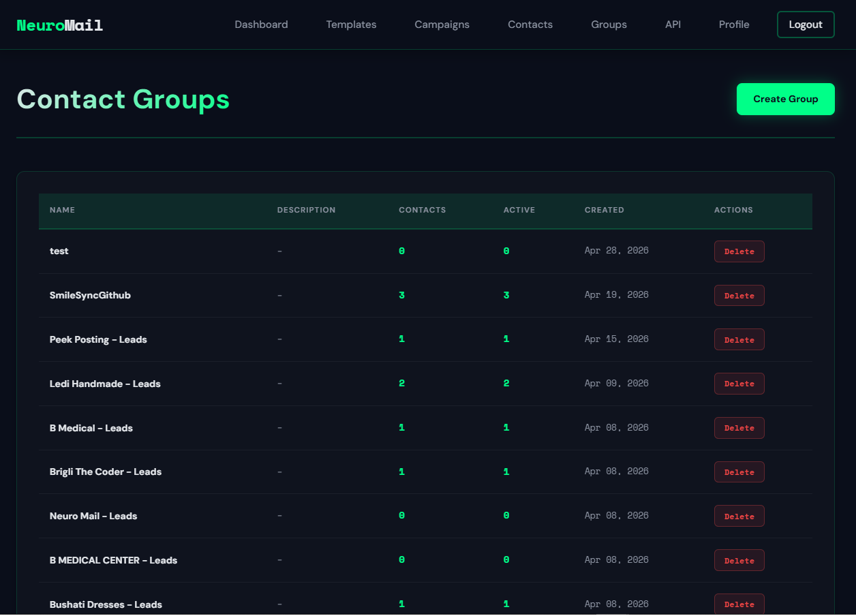This screenshot has width=856, height=616.
Task: Select the ACTIVE column header
Action: 519,210
